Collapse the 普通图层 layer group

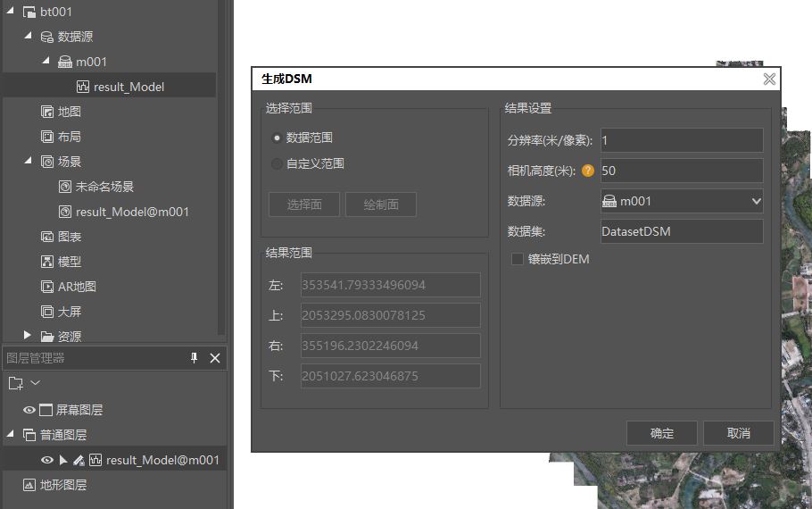click(10, 434)
